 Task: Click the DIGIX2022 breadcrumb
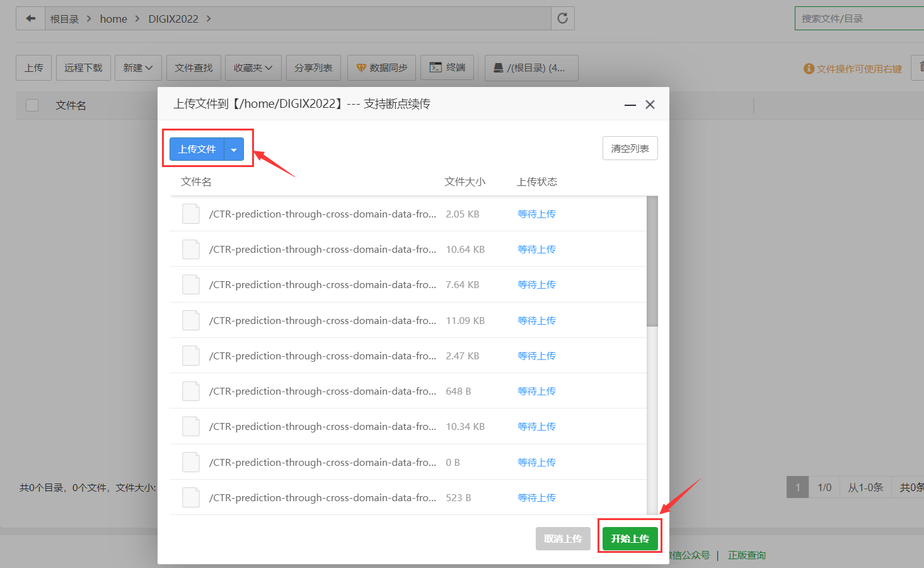(173, 19)
